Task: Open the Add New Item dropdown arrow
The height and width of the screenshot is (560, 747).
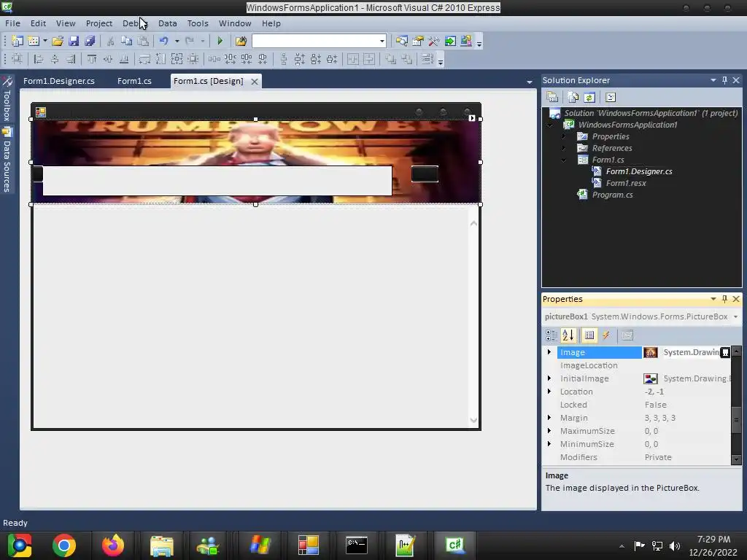Action: point(44,41)
